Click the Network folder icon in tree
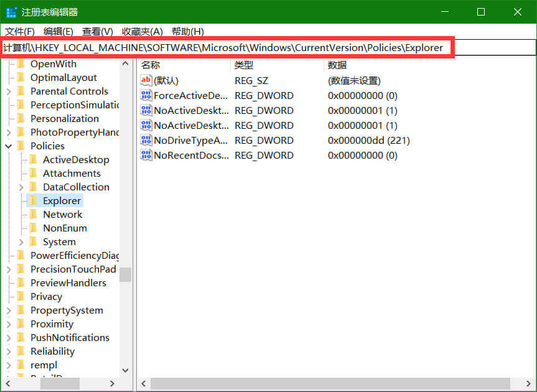 (34, 215)
